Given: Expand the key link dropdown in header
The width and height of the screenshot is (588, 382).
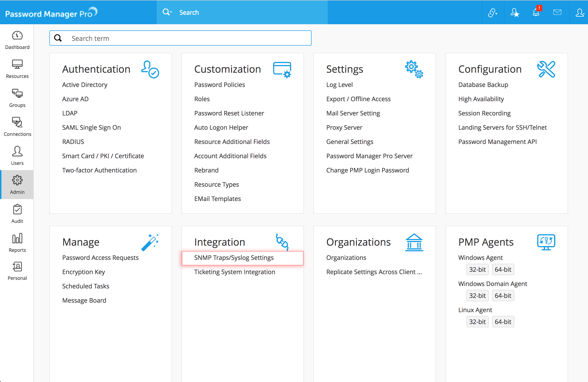Looking at the screenshot, I should (492, 13).
